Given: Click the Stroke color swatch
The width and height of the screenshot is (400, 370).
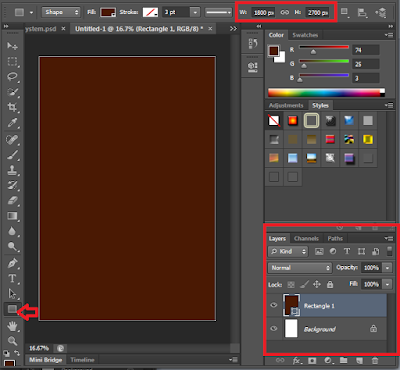Looking at the screenshot, I should point(150,12).
